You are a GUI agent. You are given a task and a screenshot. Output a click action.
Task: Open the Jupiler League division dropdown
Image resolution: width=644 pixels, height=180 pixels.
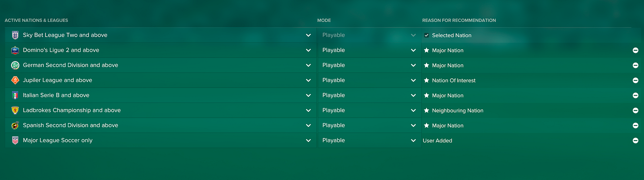(308, 80)
